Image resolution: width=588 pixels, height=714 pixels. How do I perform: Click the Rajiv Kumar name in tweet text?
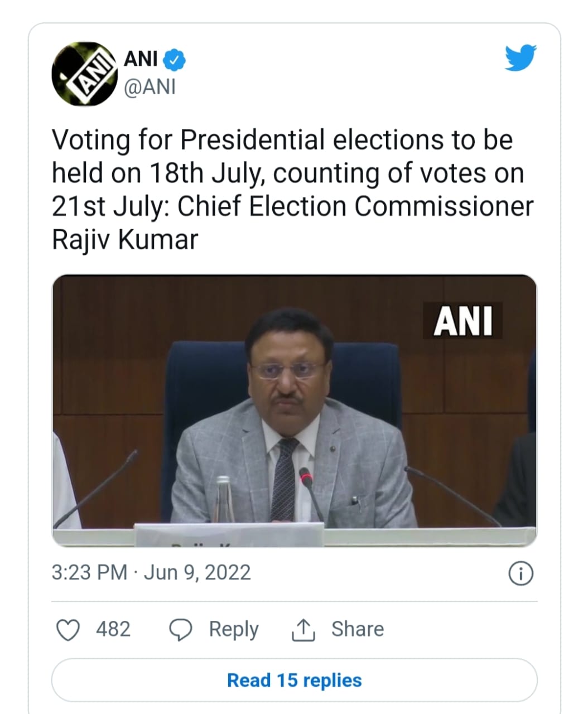click(124, 240)
